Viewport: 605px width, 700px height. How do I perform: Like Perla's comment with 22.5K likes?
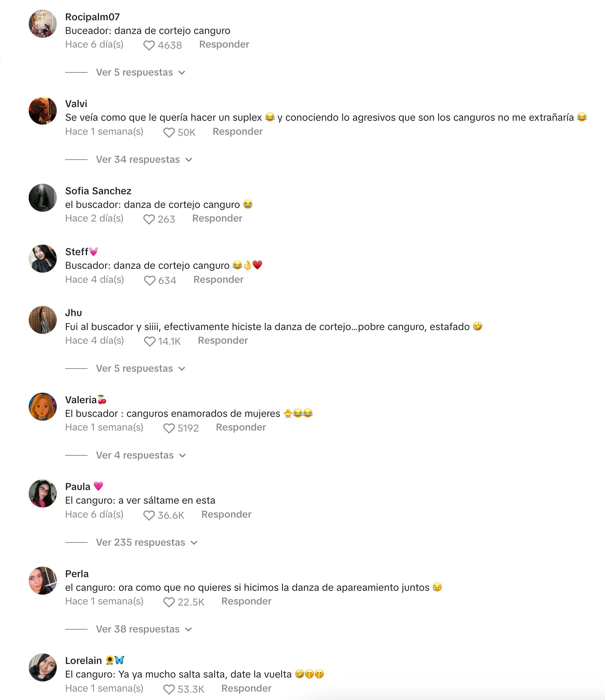pyautogui.click(x=169, y=602)
